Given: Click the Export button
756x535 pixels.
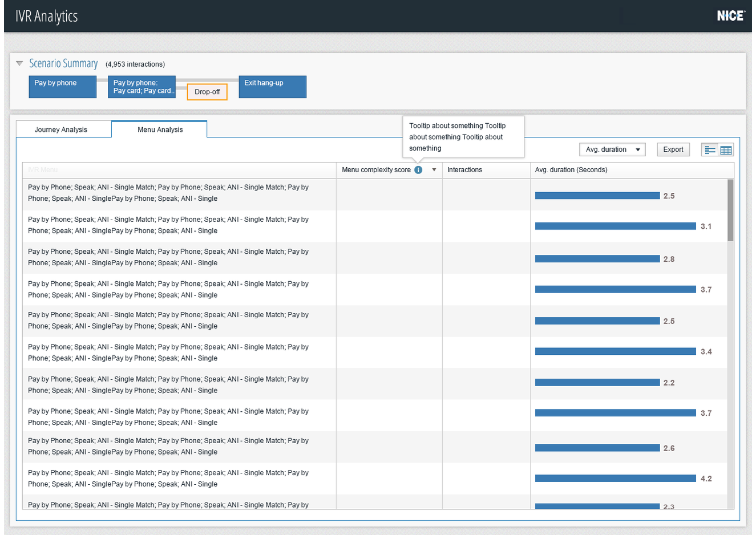Looking at the screenshot, I should coord(673,149).
